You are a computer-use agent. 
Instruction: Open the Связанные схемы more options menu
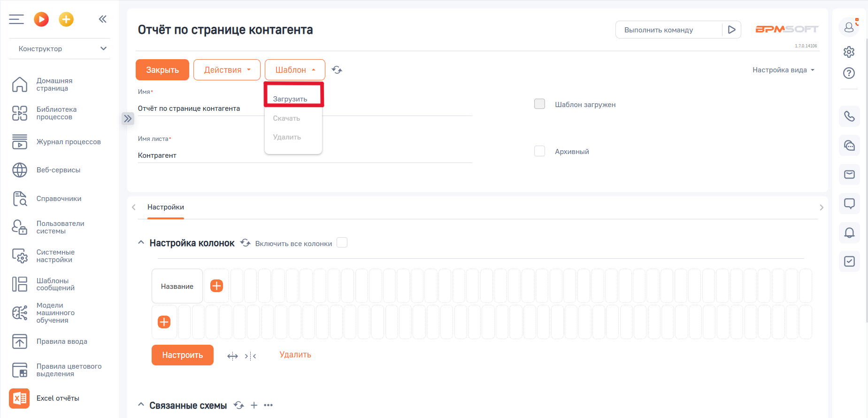(x=268, y=405)
